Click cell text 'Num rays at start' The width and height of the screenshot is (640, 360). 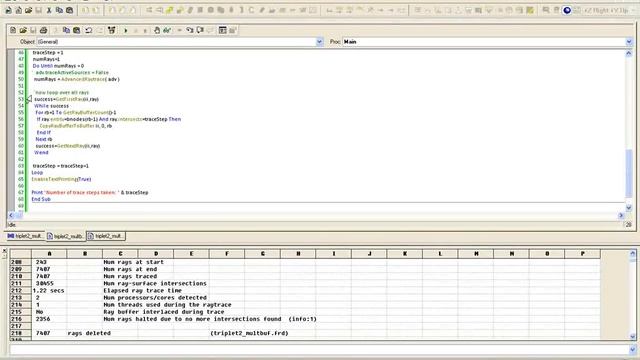(133, 262)
